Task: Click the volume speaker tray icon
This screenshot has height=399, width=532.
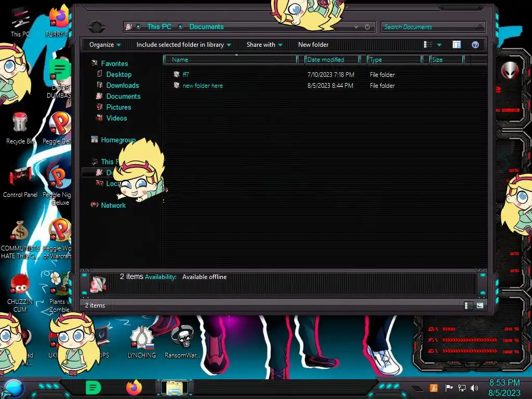Action: click(x=474, y=388)
